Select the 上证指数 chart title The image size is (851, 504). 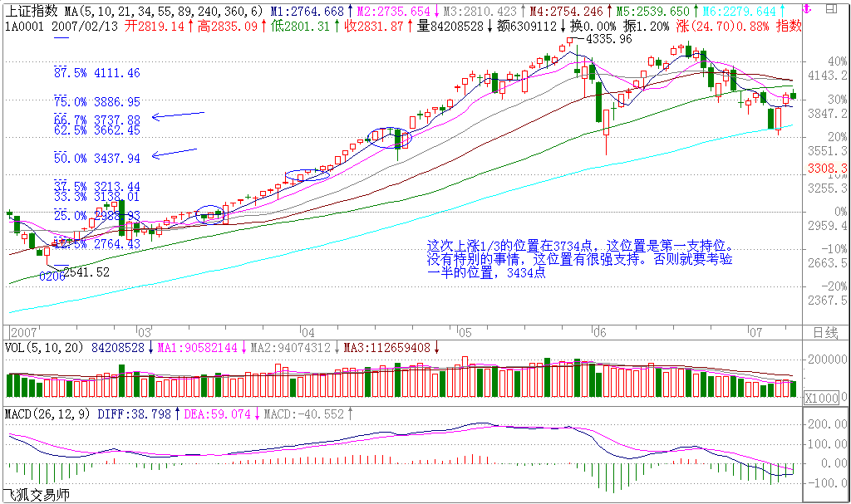pos(32,11)
